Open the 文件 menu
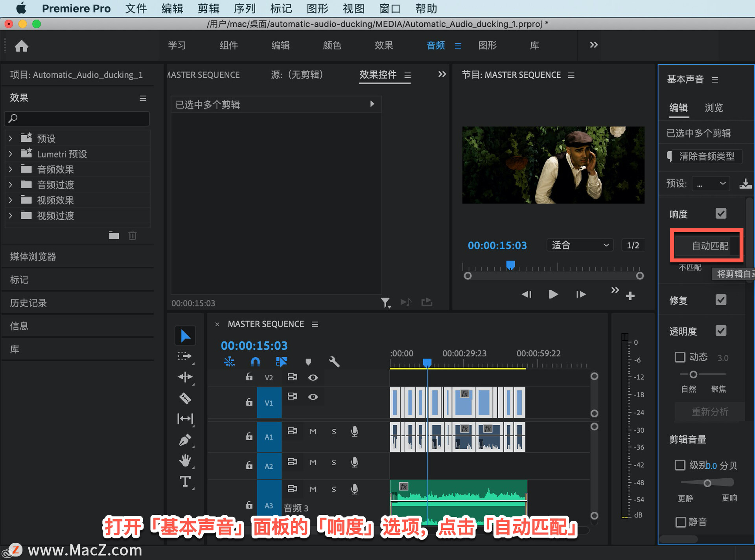Screen dimensions: 755x560 136,8
